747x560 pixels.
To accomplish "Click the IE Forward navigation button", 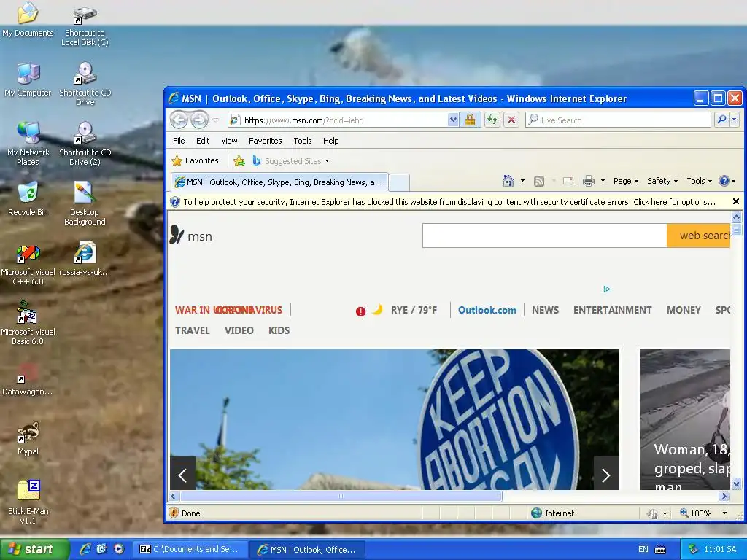I will click(199, 120).
